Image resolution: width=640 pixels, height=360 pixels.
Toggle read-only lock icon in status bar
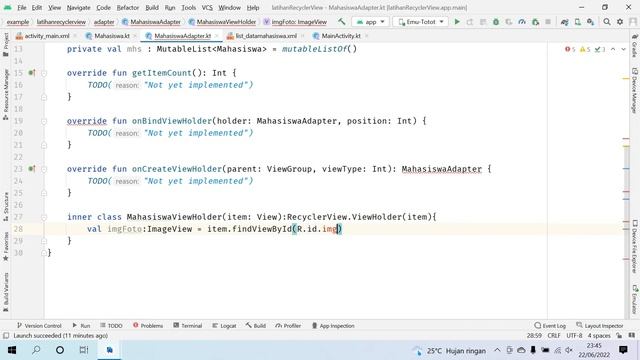[x=619, y=336]
